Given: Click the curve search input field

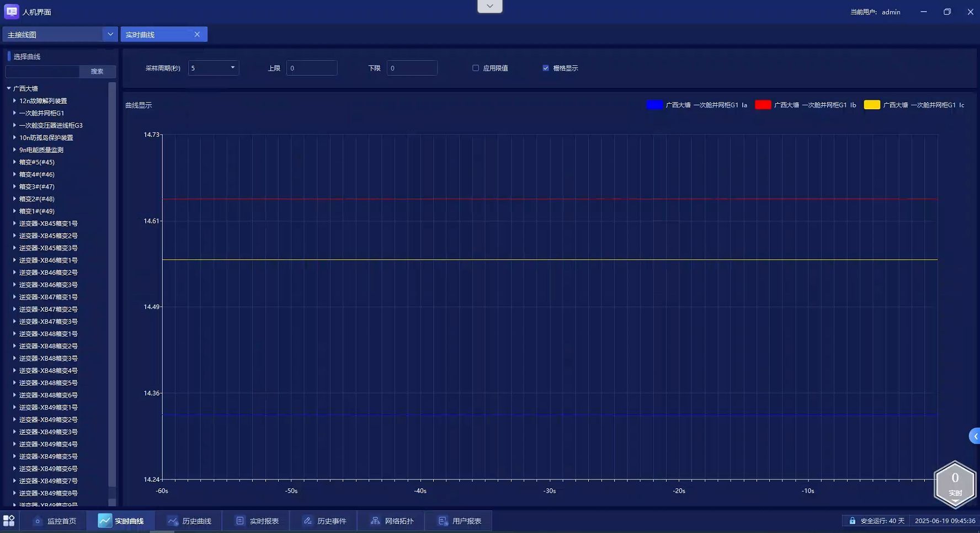Looking at the screenshot, I should point(42,71).
